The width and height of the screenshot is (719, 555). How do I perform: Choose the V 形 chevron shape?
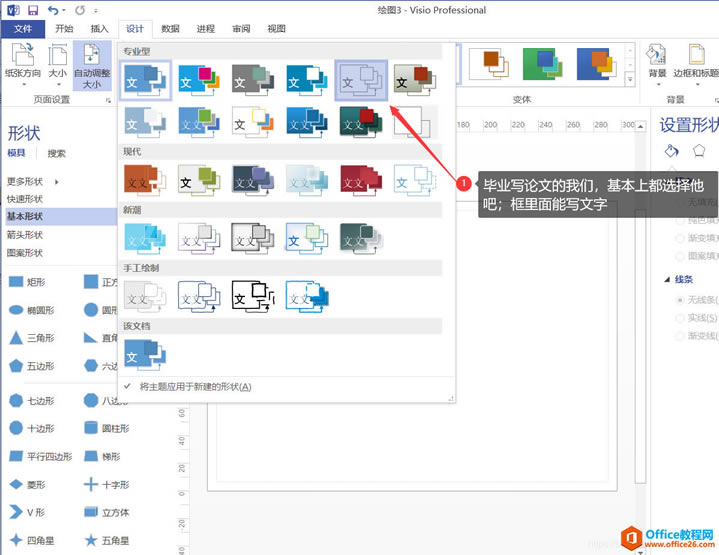coord(27,512)
